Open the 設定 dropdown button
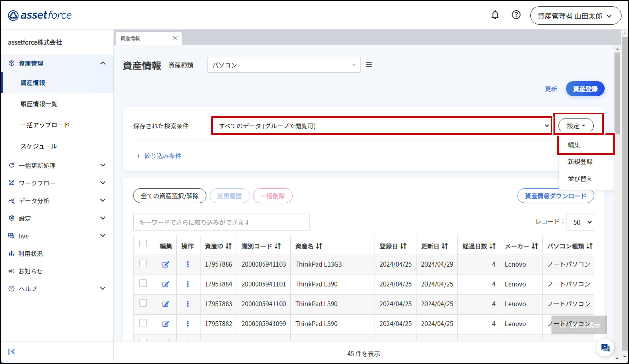This screenshot has height=364, width=629. (x=576, y=126)
